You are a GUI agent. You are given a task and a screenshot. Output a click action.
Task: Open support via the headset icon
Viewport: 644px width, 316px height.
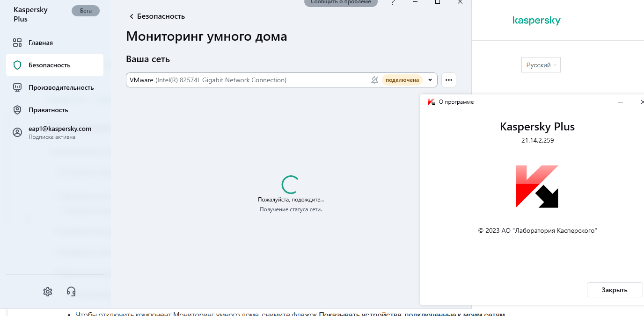pos(71,292)
